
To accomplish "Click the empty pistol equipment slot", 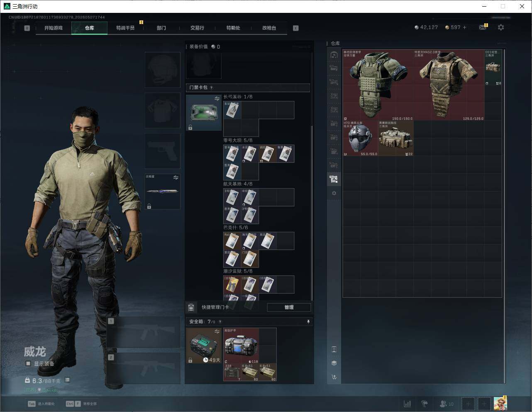I will click(x=162, y=151).
